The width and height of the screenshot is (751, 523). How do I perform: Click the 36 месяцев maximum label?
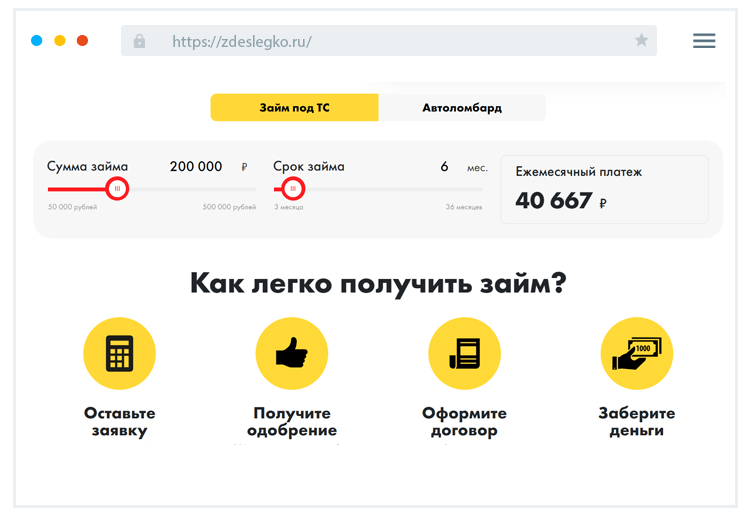coord(464,207)
